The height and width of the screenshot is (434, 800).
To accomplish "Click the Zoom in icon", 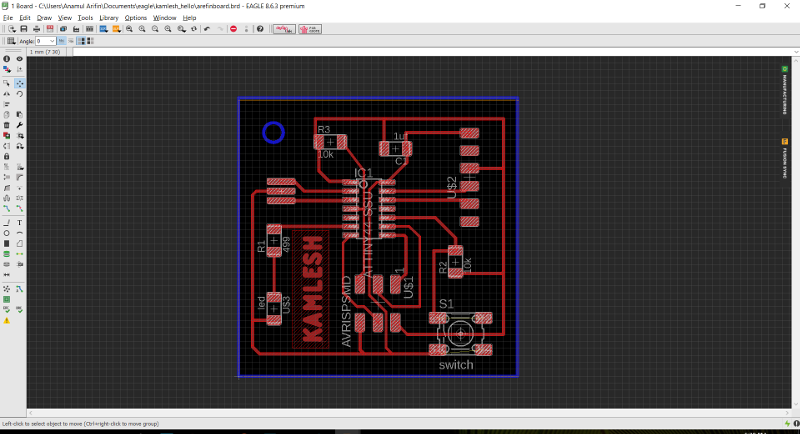I will coord(142,29).
